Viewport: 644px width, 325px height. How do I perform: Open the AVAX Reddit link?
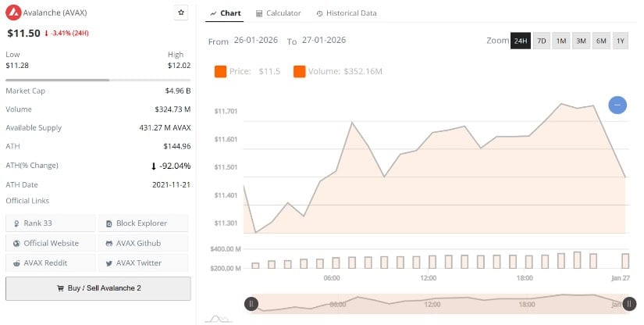50,262
